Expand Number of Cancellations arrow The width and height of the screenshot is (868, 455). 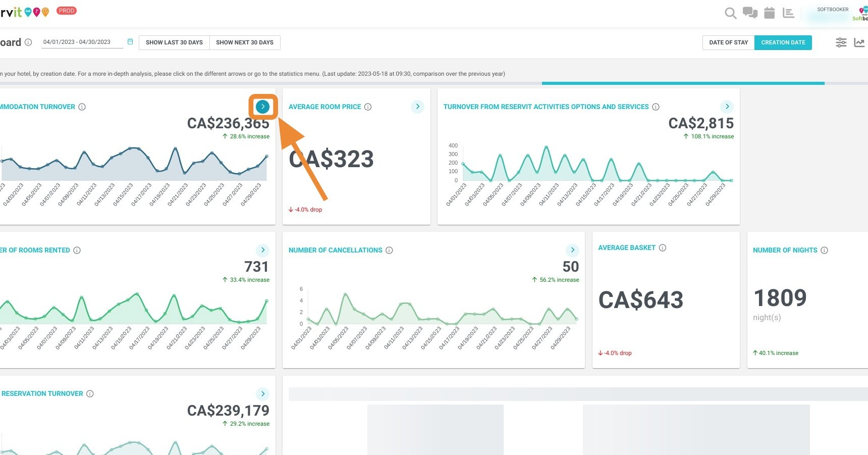pos(572,250)
